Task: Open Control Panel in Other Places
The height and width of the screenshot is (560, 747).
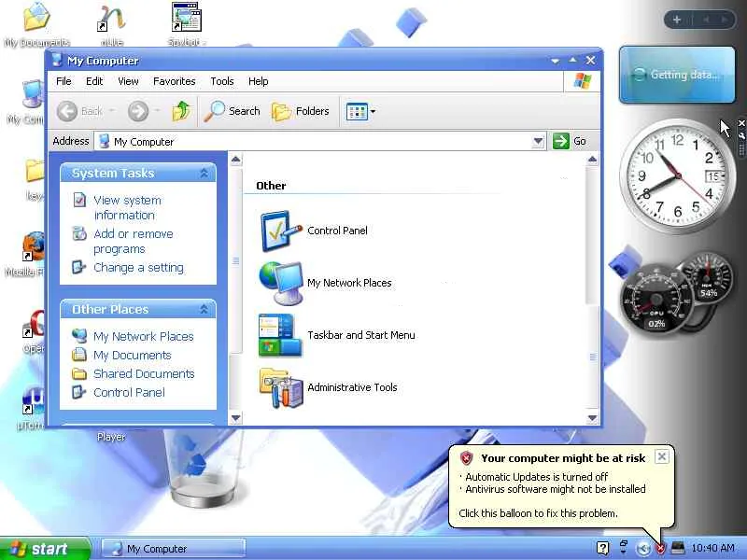Action: [x=129, y=392]
